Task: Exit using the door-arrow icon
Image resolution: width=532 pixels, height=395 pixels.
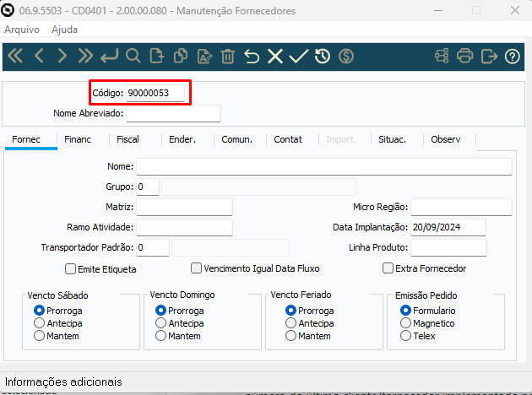Action: [x=489, y=56]
